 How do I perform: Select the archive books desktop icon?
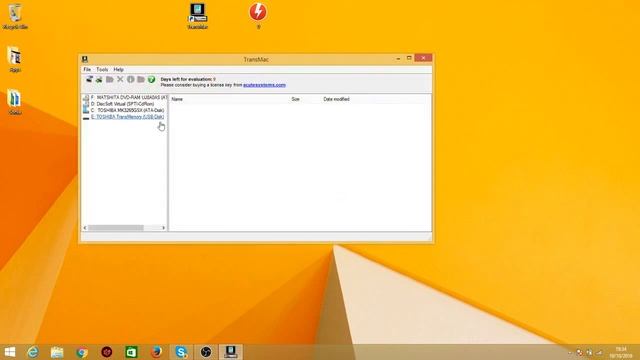tap(15, 59)
